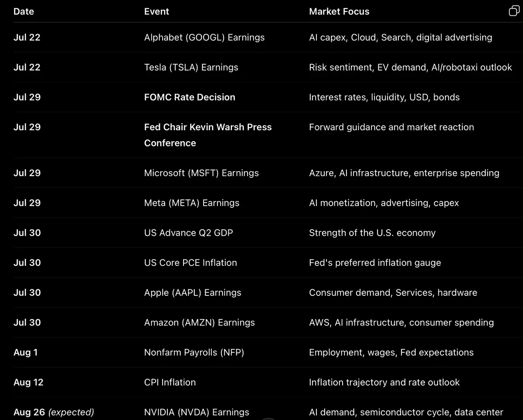
Task: Click Fed Chair Kevin Warsh Press Conference
Action: 208,135
